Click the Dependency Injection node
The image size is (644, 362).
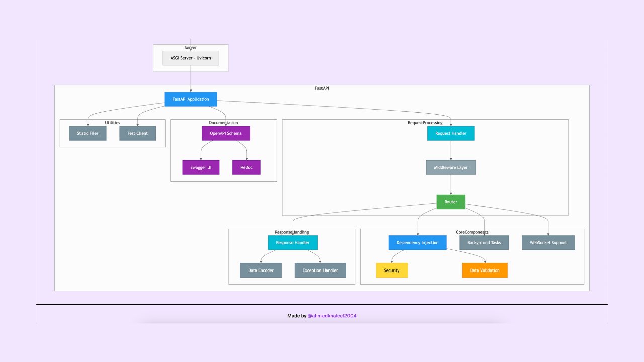click(x=417, y=242)
